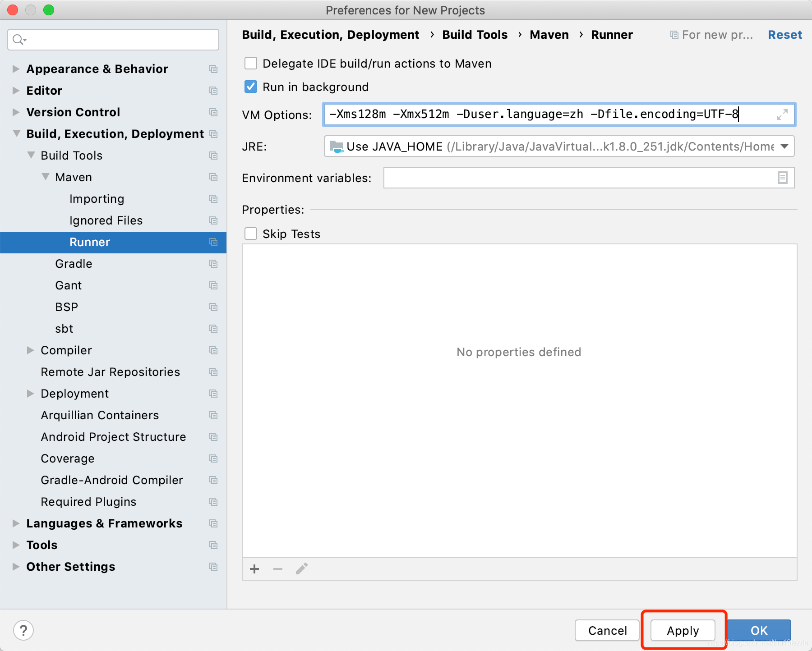Open Arquillian Containers settings
812x651 pixels.
tap(100, 415)
